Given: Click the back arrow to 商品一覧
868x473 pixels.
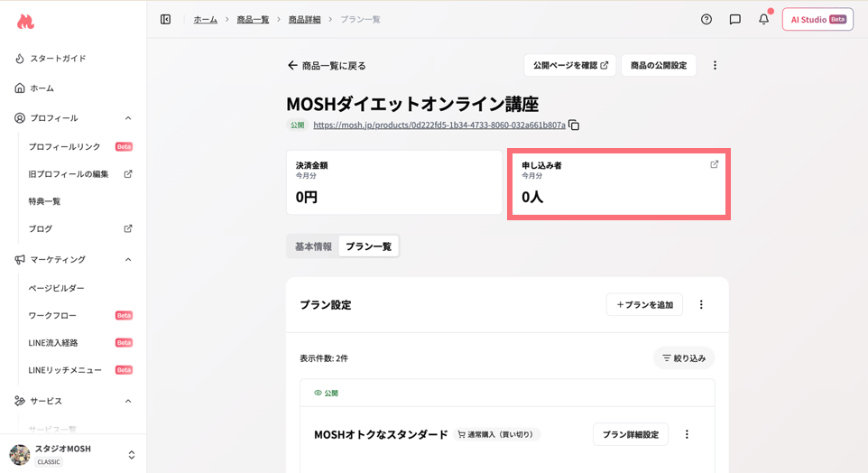Looking at the screenshot, I should (x=292, y=65).
